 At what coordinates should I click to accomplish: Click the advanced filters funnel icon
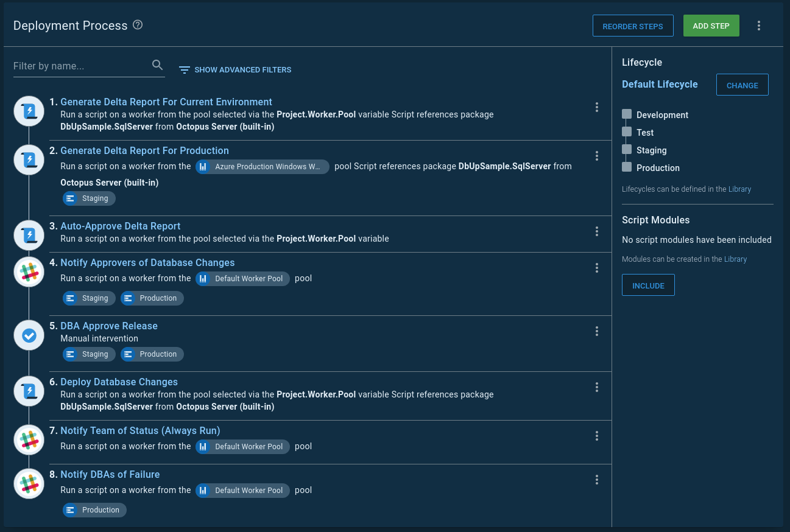[x=184, y=69]
